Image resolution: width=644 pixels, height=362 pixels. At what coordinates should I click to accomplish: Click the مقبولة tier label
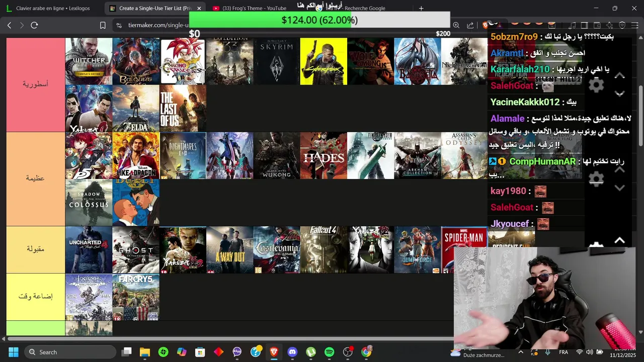pos(35,249)
